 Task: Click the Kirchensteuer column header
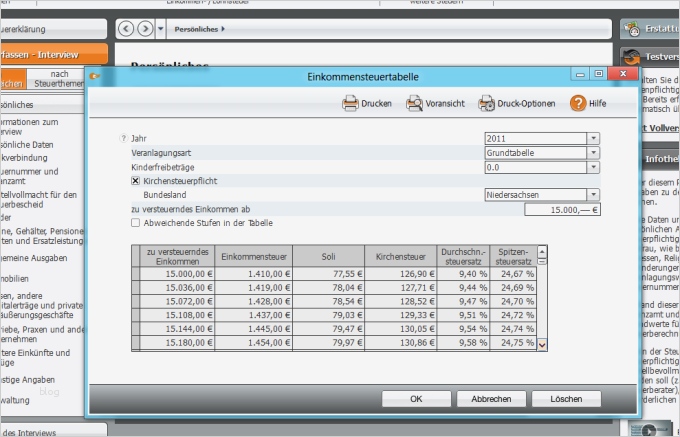(401, 256)
